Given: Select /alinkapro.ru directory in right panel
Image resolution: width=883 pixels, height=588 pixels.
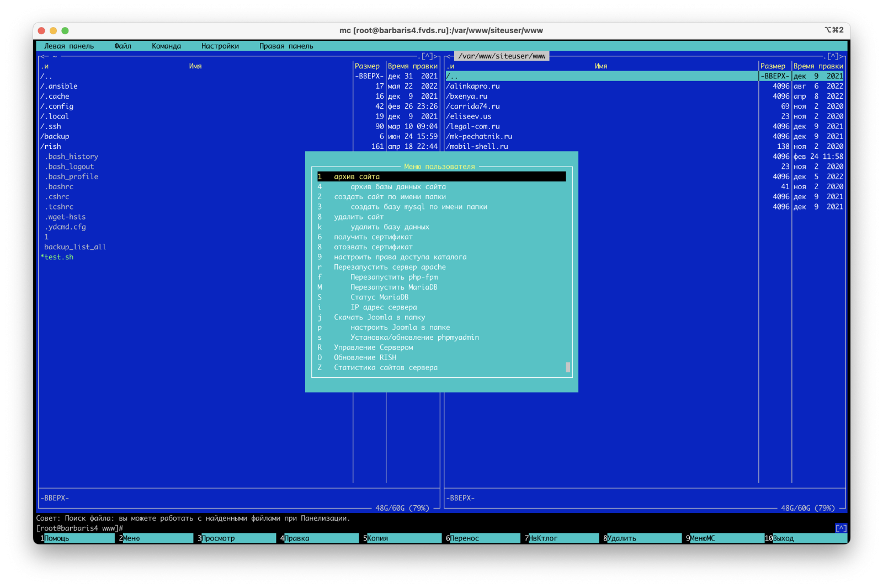Looking at the screenshot, I should click(602, 87).
